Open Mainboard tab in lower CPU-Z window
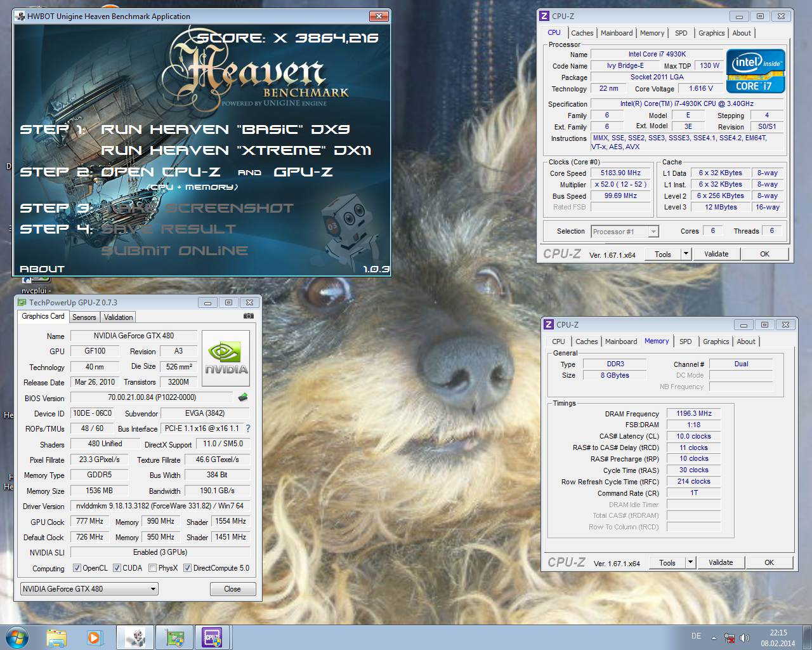The image size is (812, 650). 621,342
